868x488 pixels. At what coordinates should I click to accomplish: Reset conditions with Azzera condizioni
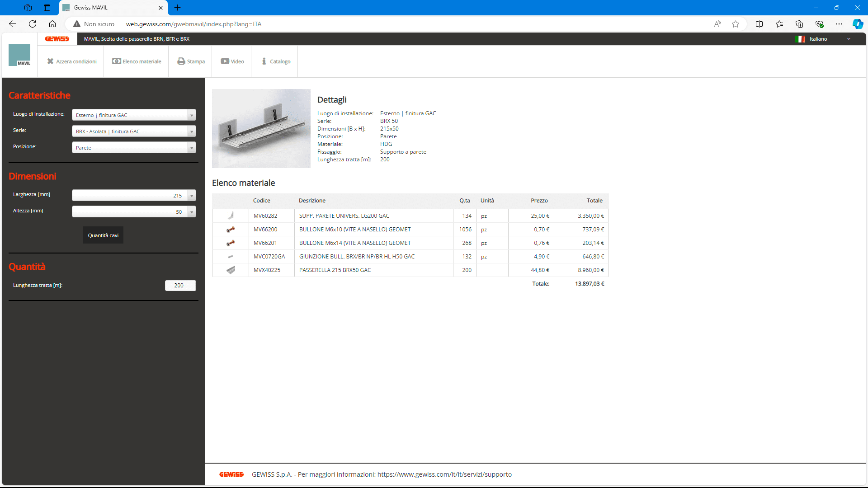point(72,61)
